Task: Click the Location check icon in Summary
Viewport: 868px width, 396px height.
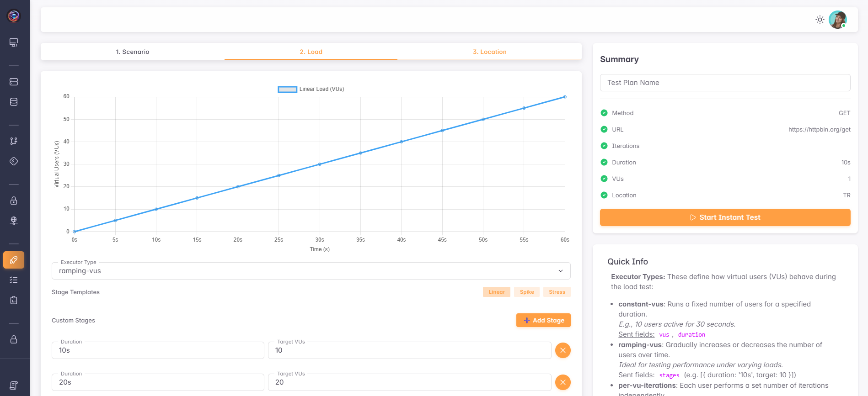Action: click(x=604, y=195)
